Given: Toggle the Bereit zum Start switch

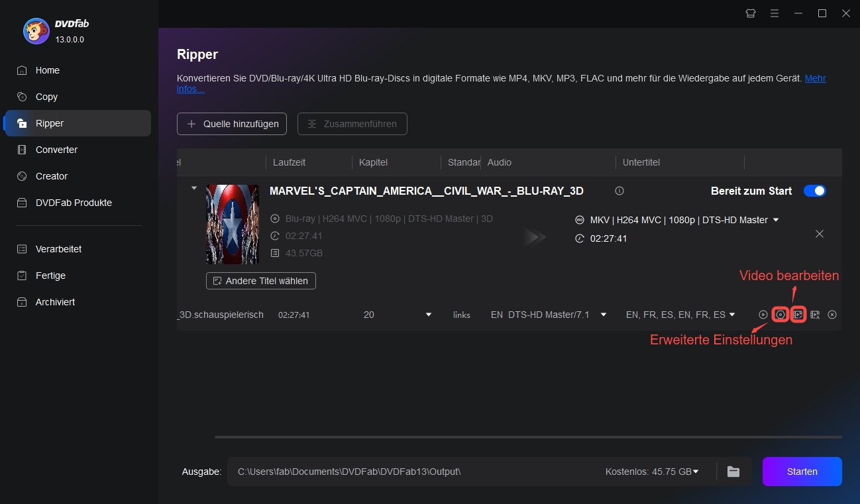Looking at the screenshot, I should (x=815, y=191).
